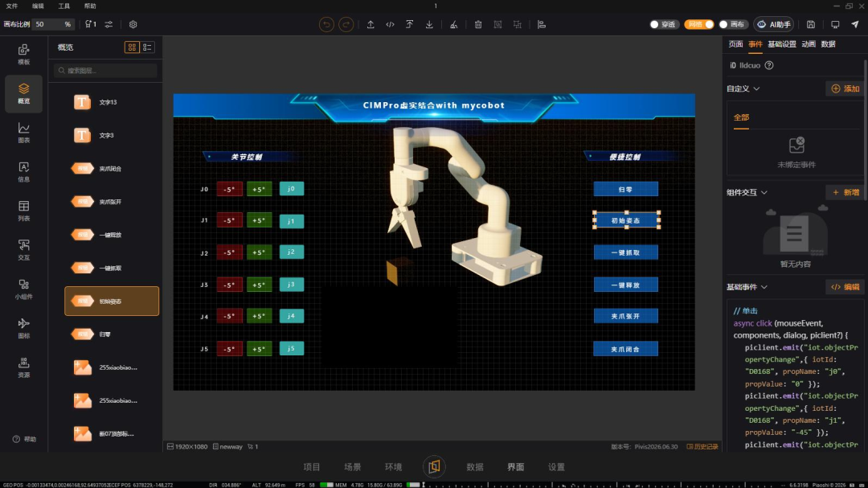The height and width of the screenshot is (488, 868).
Task: Click the 帮助 help button in sidebar
Action: tap(24, 439)
